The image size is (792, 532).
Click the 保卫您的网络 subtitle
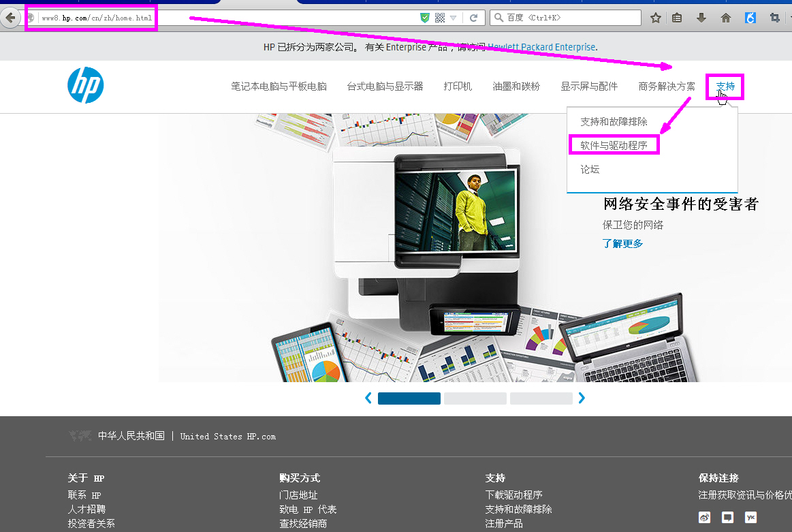click(x=633, y=225)
